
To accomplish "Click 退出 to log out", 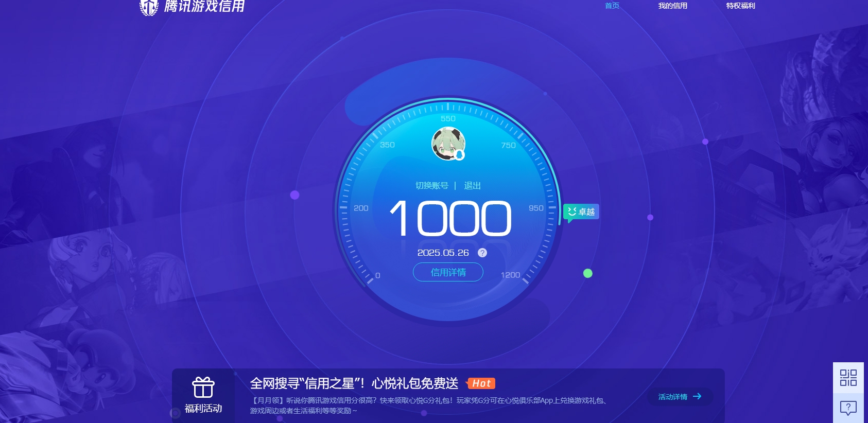I will tap(472, 186).
